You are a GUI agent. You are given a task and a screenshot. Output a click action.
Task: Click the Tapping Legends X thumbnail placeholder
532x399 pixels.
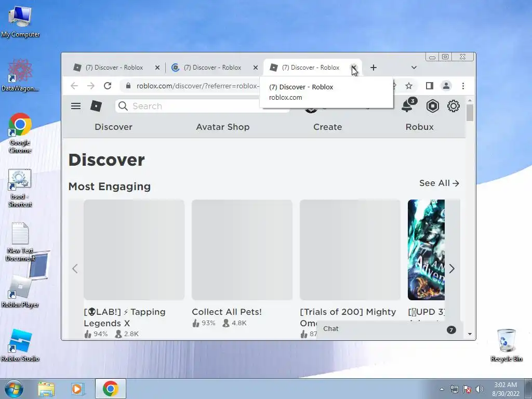[x=134, y=250]
